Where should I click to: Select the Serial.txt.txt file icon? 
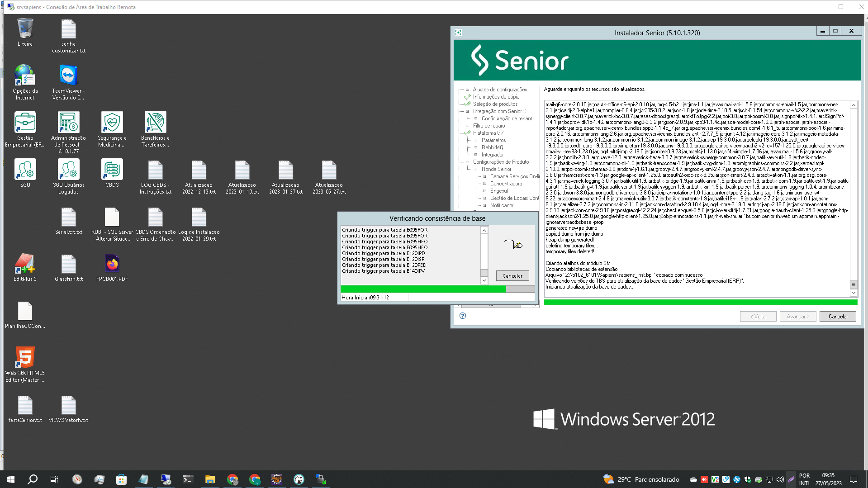click(x=68, y=220)
